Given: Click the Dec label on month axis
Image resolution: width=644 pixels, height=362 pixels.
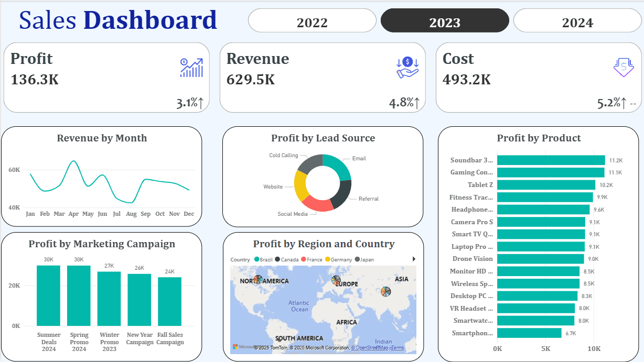Looking at the screenshot, I should click(189, 214).
